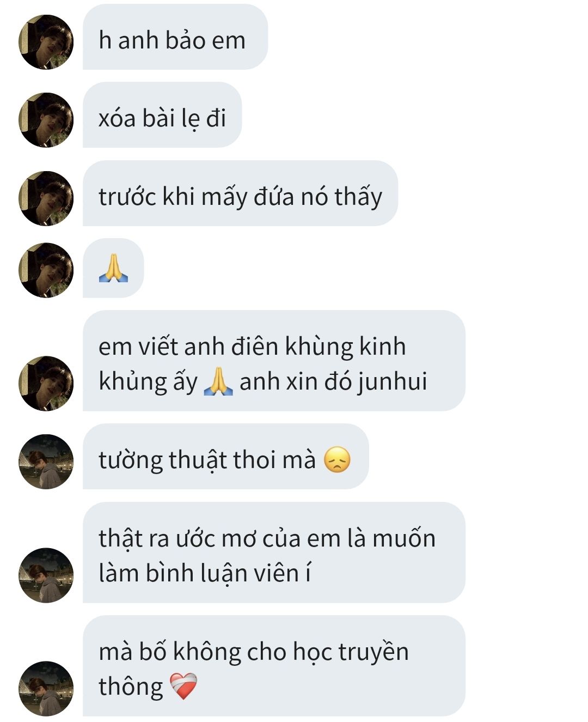Screen dimensions: 588x722
Task: Tap the word 'junhui' in message
Action: [x=393, y=382]
